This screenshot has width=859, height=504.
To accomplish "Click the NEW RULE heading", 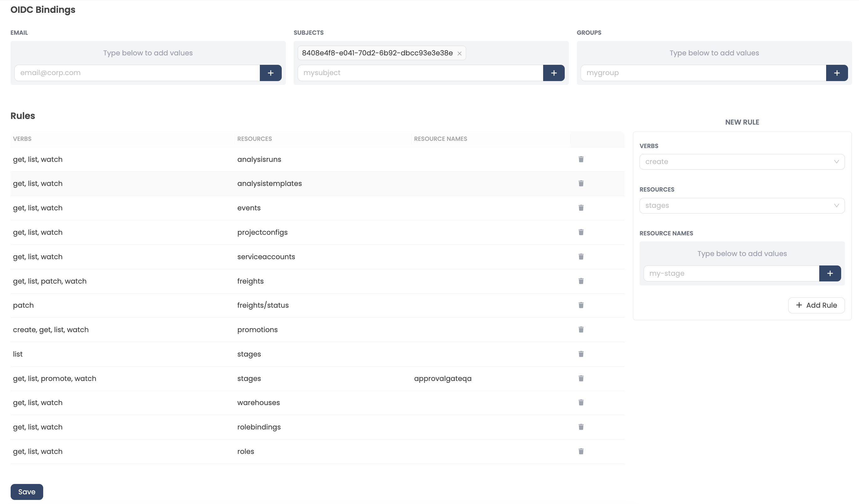I will pyautogui.click(x=742, y=122).
